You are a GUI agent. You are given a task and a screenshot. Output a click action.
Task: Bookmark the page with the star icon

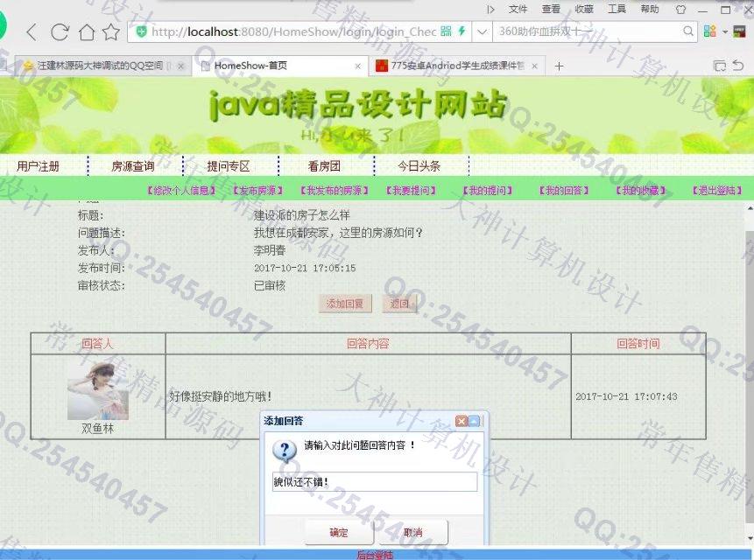[111, 32]
